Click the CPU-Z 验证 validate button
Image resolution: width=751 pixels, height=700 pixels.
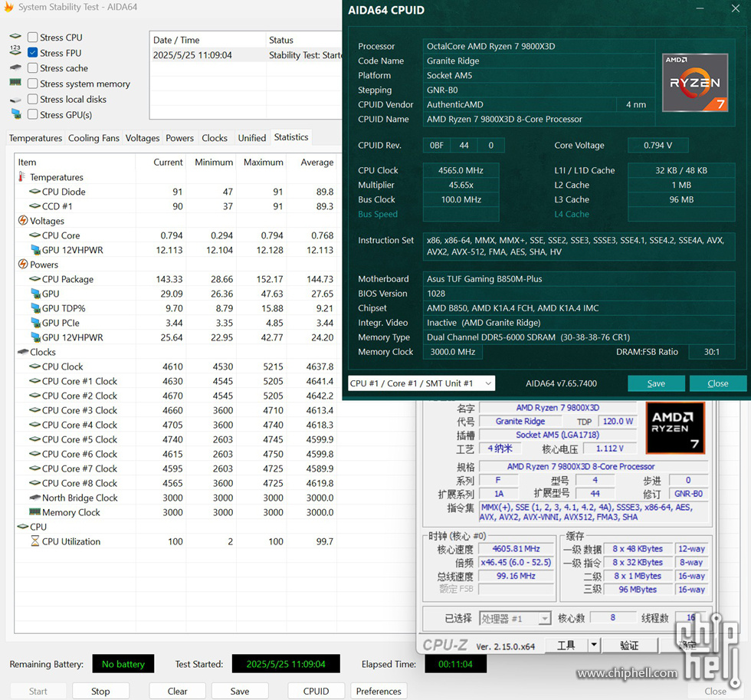629,645
